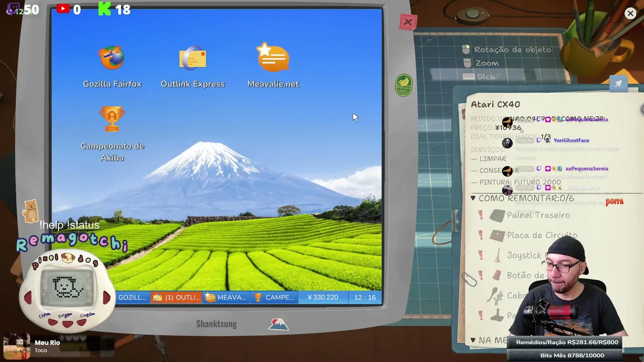Click the Painel Traseiro part icon

tap(497, 215)
